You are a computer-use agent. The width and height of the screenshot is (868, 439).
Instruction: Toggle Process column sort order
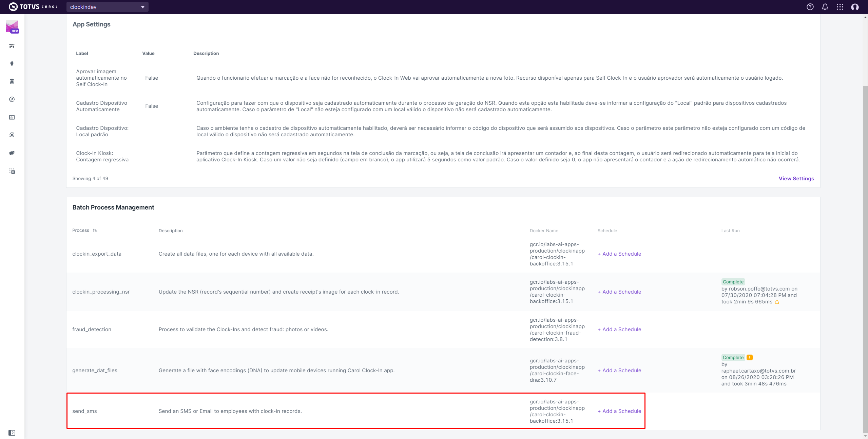tap(95, 231)
